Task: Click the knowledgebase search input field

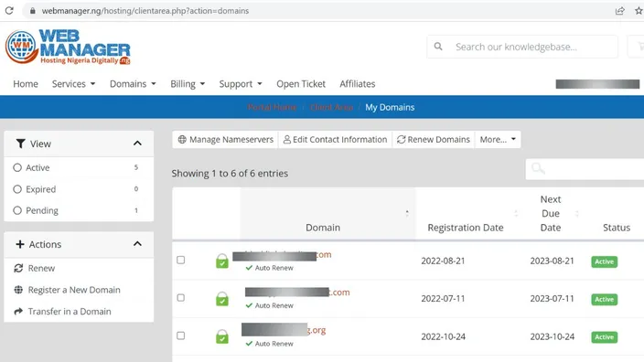Action: click(x=522, y=47)
